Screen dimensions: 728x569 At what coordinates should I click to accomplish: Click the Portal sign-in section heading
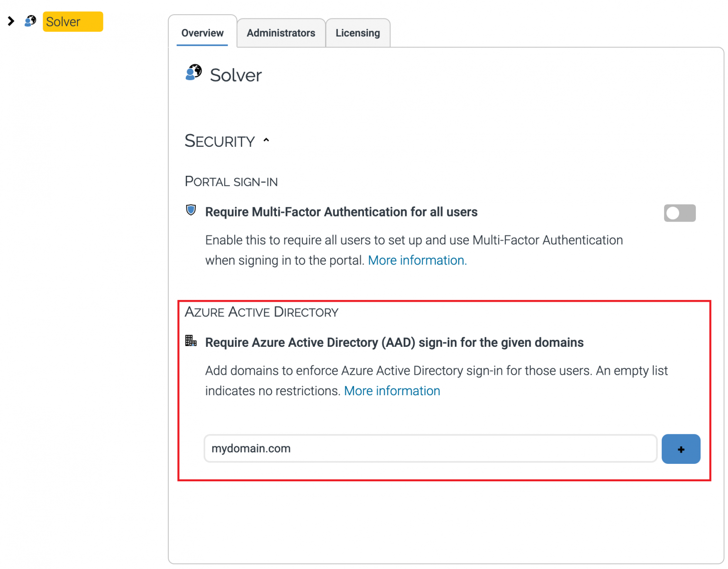(231, 181)
